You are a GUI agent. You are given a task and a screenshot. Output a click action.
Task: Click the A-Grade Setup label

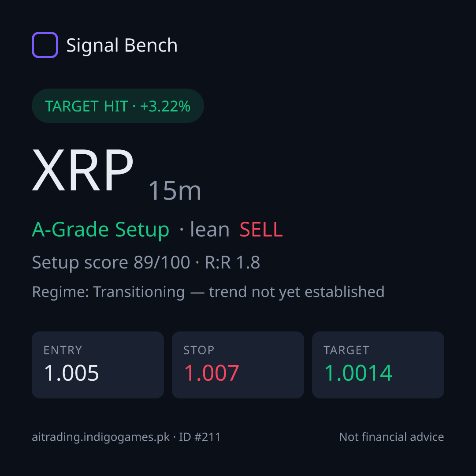pyautogui.click(x=100, y=230)
